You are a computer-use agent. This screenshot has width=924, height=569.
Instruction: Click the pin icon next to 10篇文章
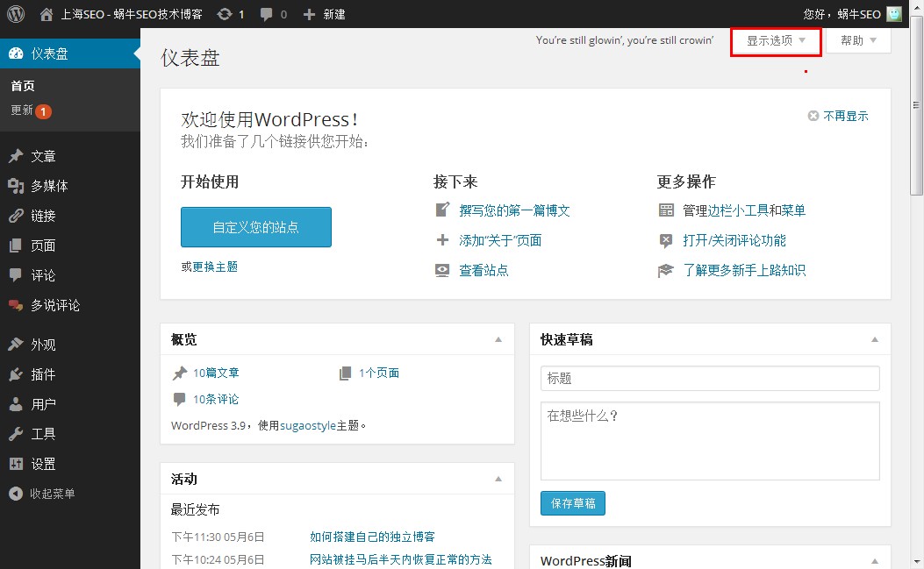point(180,373)
